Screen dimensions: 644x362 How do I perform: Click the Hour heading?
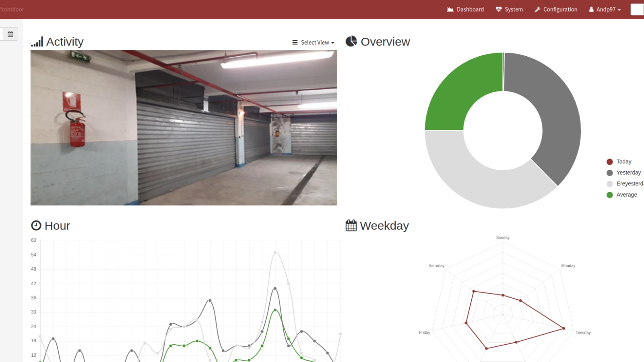pos(57,226)
